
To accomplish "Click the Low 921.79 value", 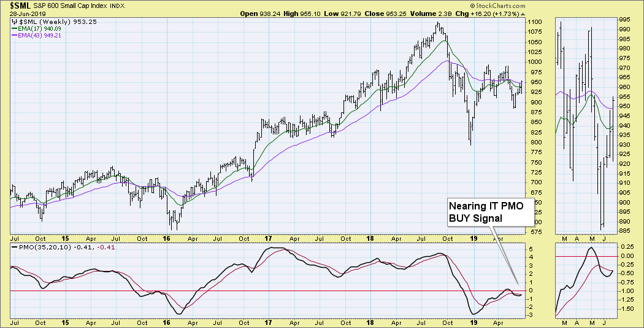I will click(343, 14).
